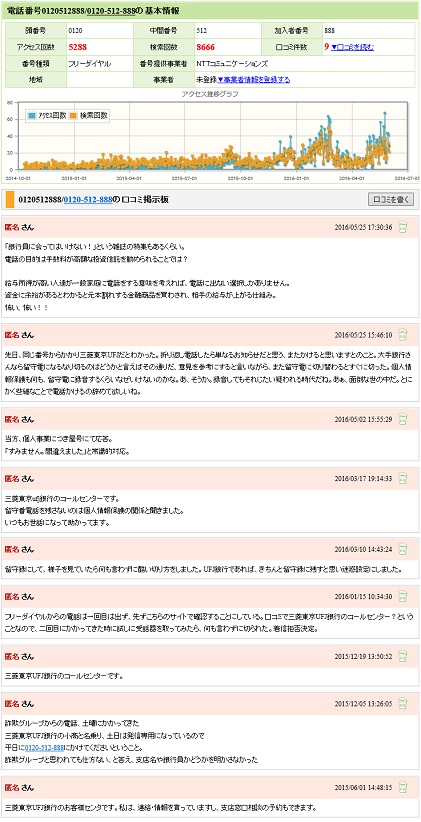Click the icon beside the 2016/03/10 14:43:24 comment
421x822 pixels.
403,549
